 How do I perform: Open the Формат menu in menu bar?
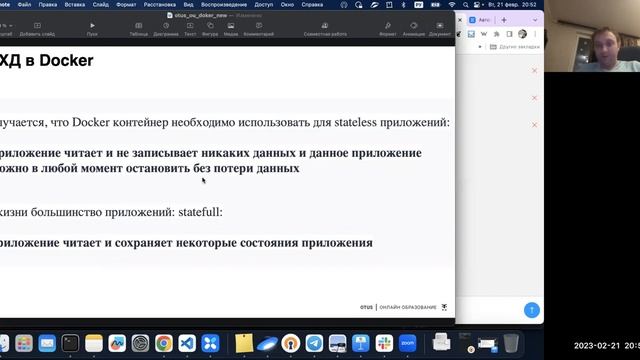126,4
